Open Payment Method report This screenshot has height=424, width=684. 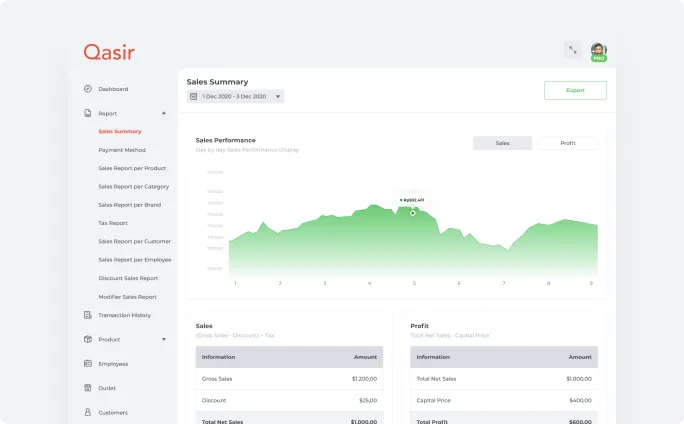tap(122, 150)
